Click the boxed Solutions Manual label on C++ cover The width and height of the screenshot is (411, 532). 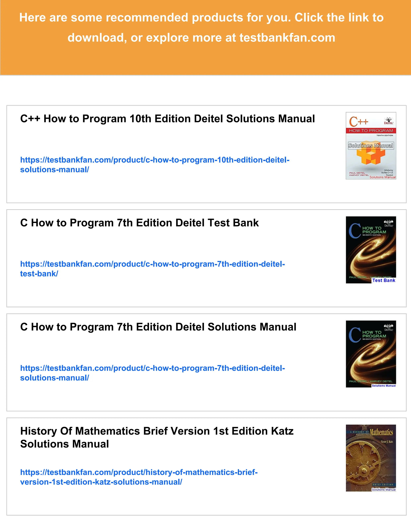click(x=371, y=146)
